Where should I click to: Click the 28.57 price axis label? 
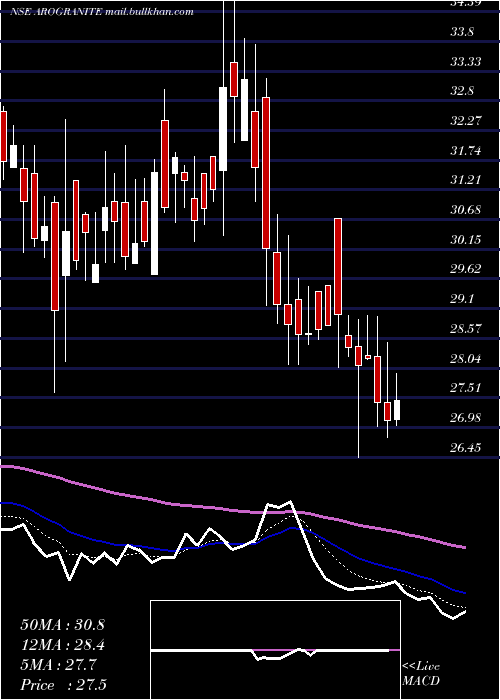pyautogui.click(x=466, y=329)
